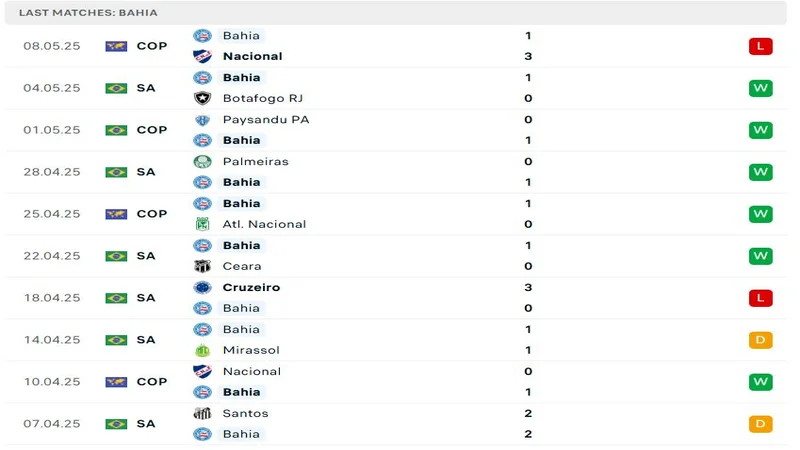Click the Cruzeiro club crest
The height and width of the screenshot is (450, 800).
click(202, 287)
